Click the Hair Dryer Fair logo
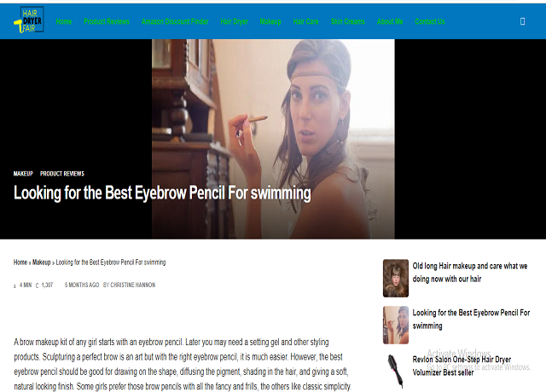546x392 pixels. (x=29, y=20)
